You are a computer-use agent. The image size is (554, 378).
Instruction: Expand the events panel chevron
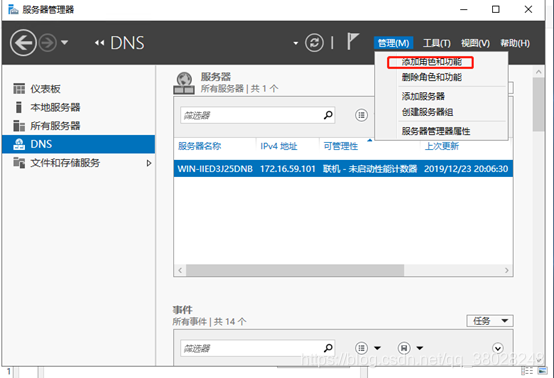coord(498,348)
